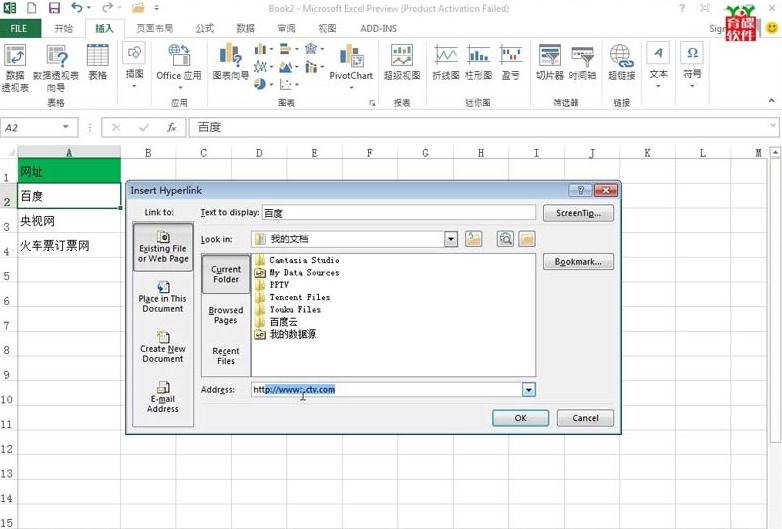The width and height of the screenshot is (782, 529).
Task: Choose the Recent Files view
Action: tap(226, 356)
